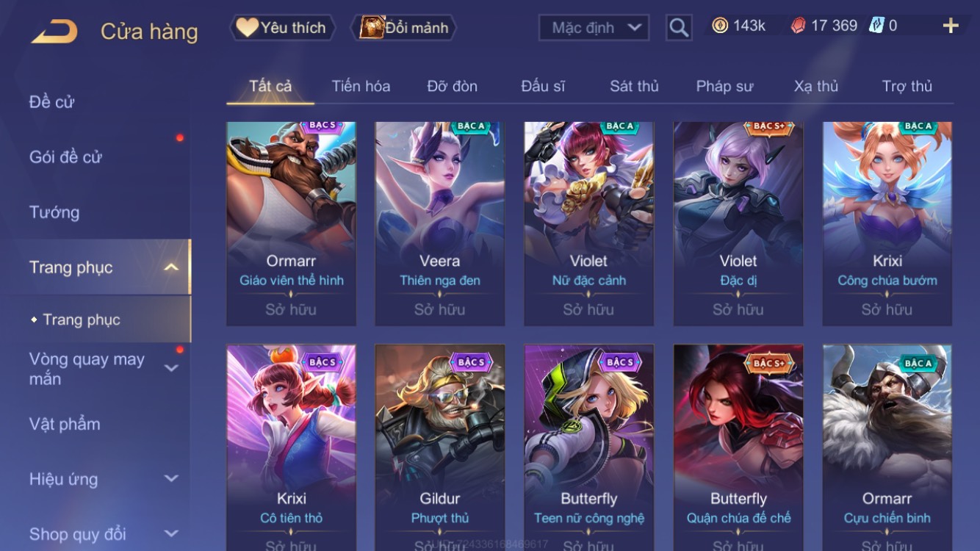Image resolution: width=980 pixels, height=551 pixels.
Task: Tap the chest icon on Đổi mảnh
Action: 372,27
